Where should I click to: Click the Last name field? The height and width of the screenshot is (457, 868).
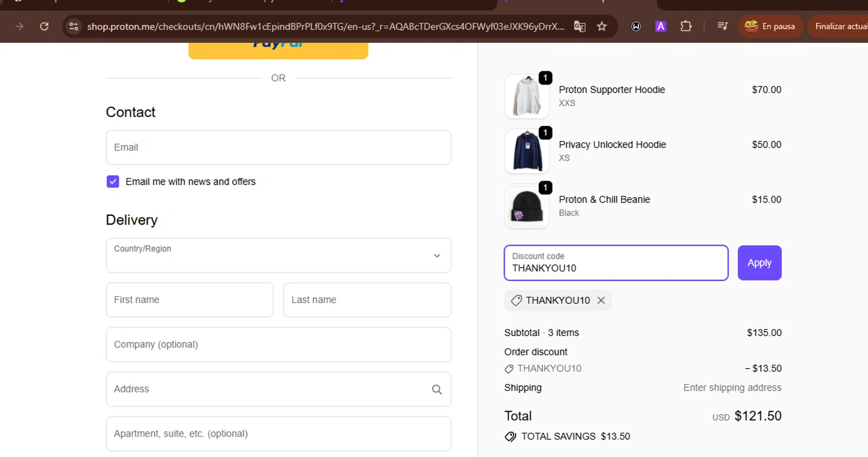[x=367, y=300]
